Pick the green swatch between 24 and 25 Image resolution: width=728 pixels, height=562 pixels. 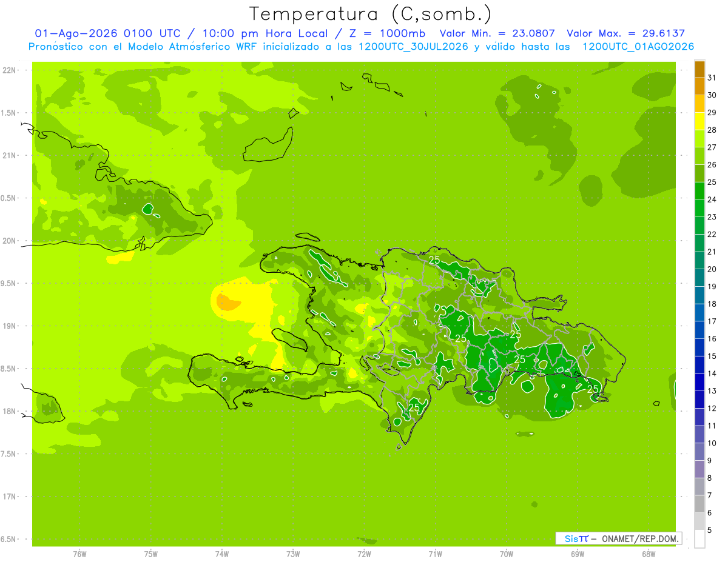click(699, 191)
